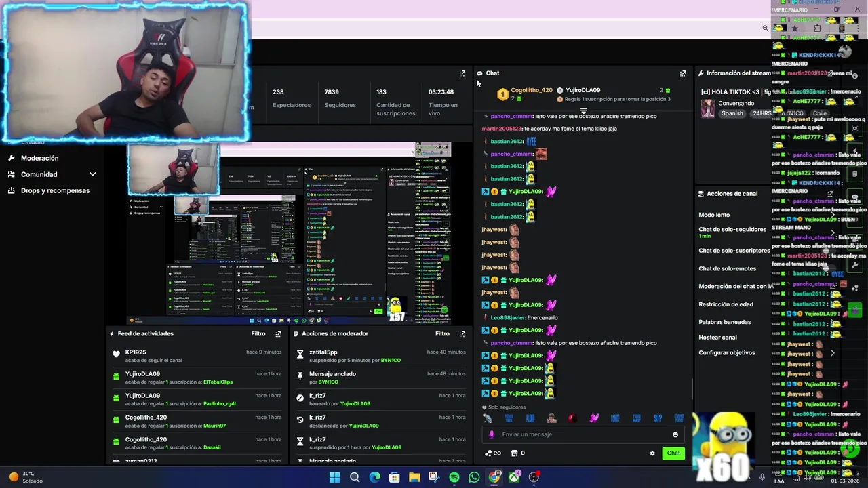
Task: Click the 7839 Seguidores stat
Action: [x=340, y=99]
